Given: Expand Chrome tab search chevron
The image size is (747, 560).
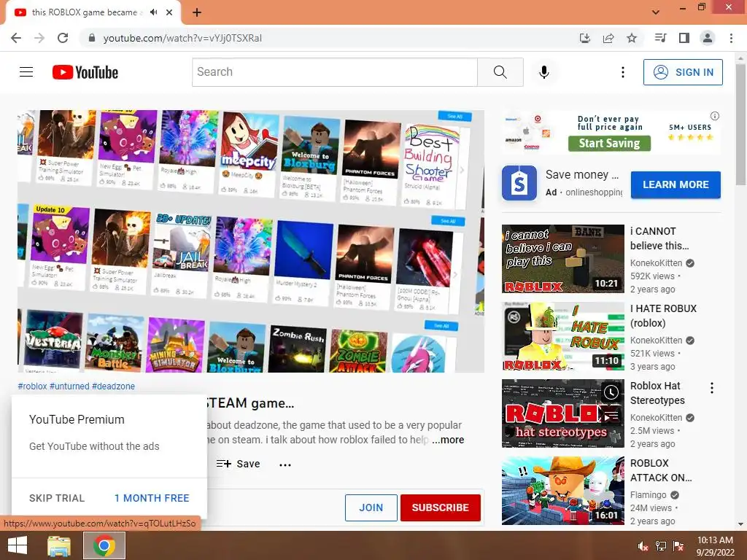Looking at the screenshot, I should click(656, 12).
